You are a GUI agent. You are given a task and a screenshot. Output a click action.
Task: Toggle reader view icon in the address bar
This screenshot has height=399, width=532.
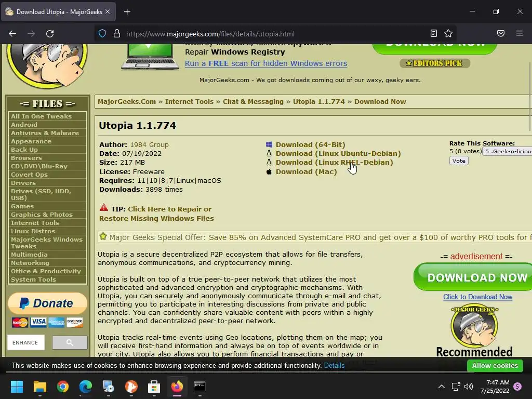434,34
